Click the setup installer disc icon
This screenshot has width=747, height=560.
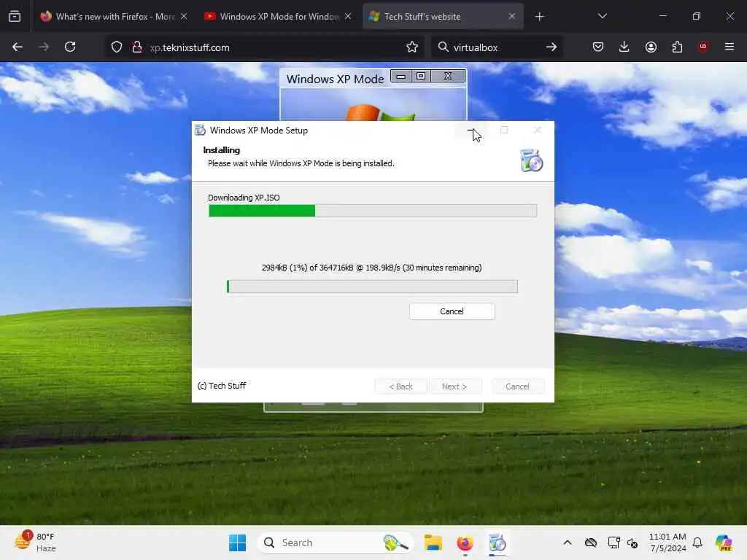(x=531, y=160)
